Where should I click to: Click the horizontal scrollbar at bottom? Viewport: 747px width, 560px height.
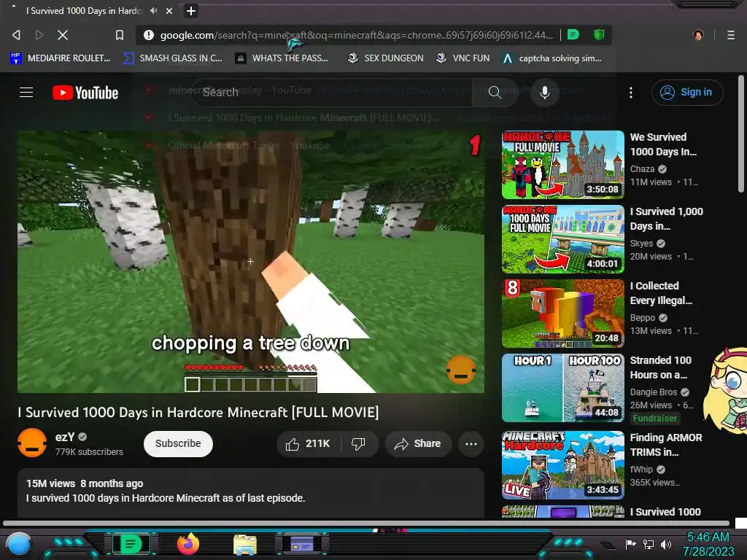(x=366, y=524)
